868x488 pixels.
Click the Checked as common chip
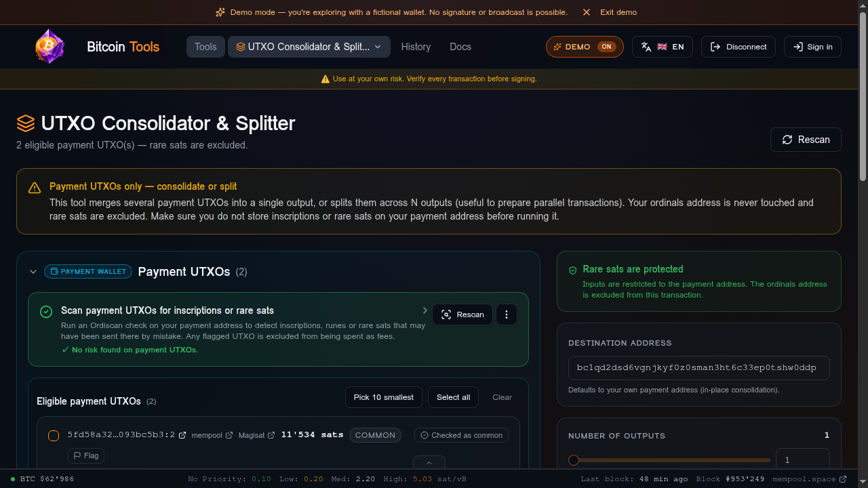point(461,435)
